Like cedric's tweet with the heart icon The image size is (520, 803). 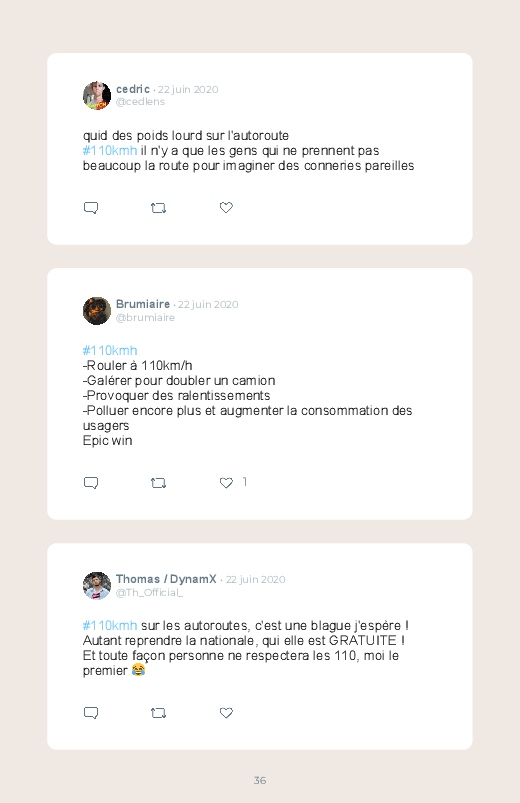tap(226, 207)
